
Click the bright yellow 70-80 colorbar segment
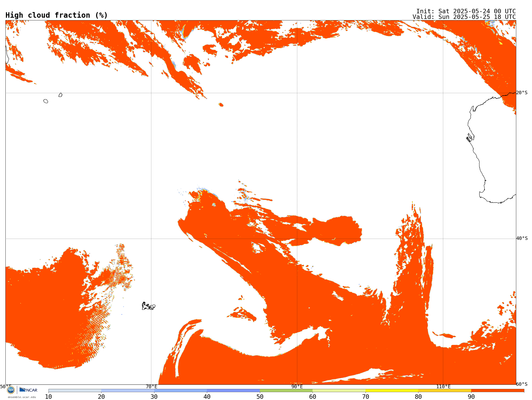392,391
